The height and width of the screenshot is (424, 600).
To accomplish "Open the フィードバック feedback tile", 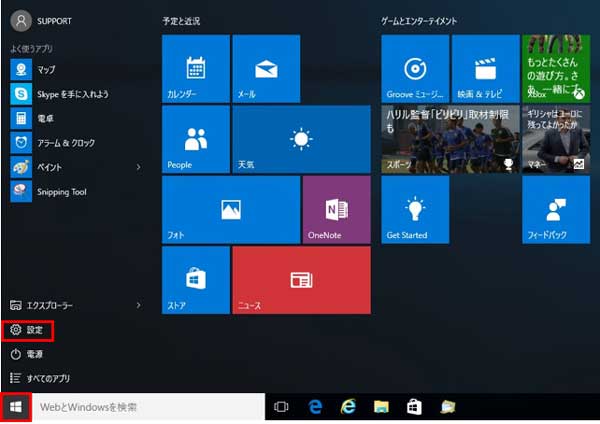I will (556, 210).
